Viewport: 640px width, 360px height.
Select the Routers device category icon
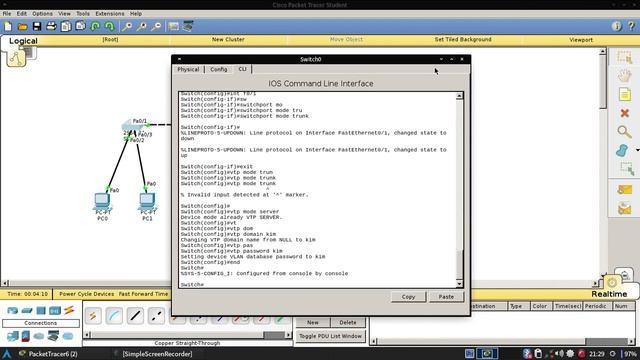tap(13, 311)
